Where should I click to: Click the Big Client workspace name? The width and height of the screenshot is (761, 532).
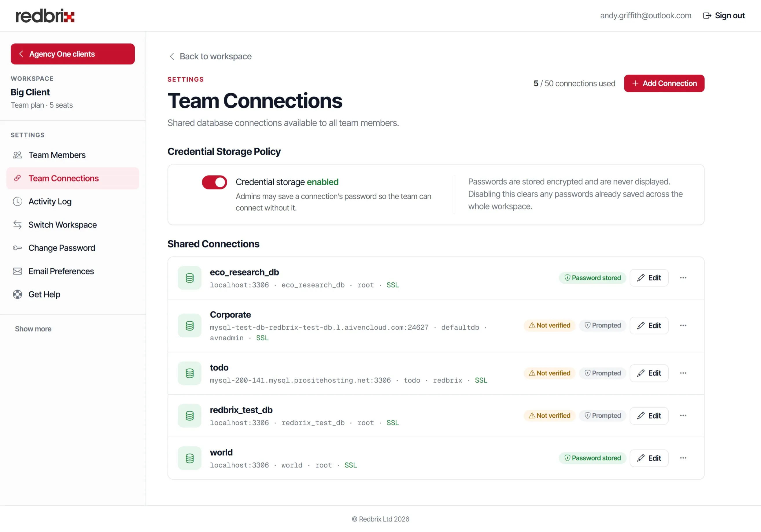tap(30, 92)
